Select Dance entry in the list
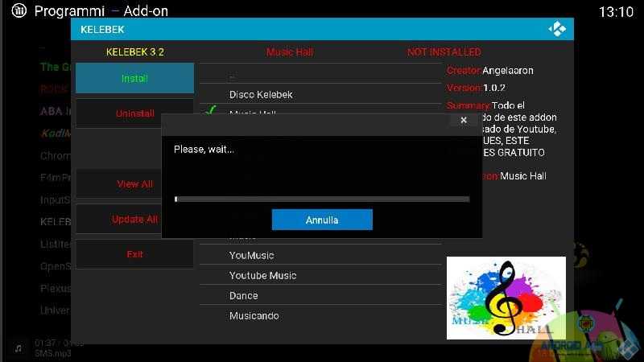The image size is (644, 362). (x=320, y=295)
